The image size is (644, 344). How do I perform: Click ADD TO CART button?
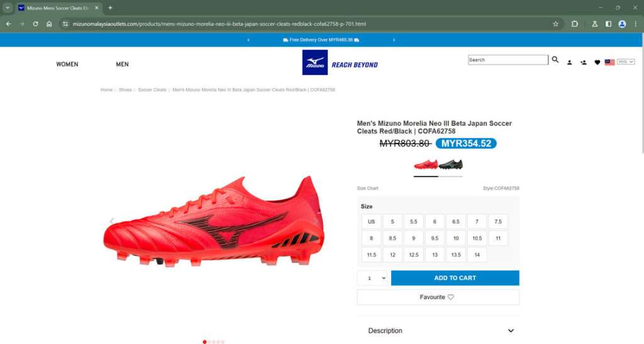[455, 278]
